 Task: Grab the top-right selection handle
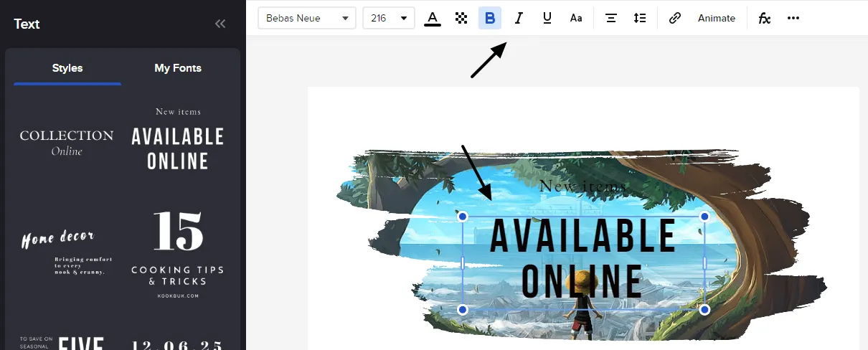pyautogui.click(x=704, y=217)
